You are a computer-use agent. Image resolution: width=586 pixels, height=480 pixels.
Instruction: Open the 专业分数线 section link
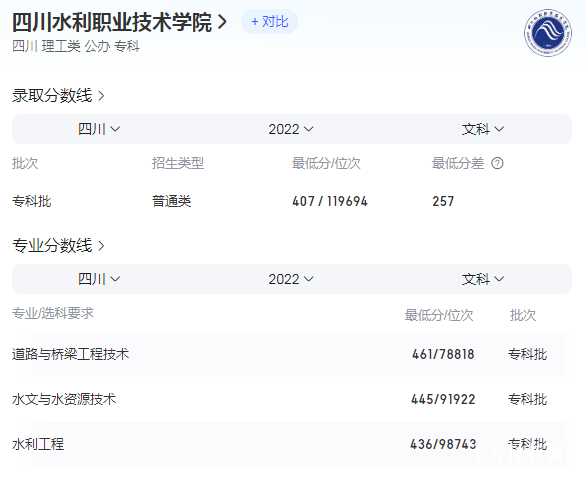click(x=52, y=246)
